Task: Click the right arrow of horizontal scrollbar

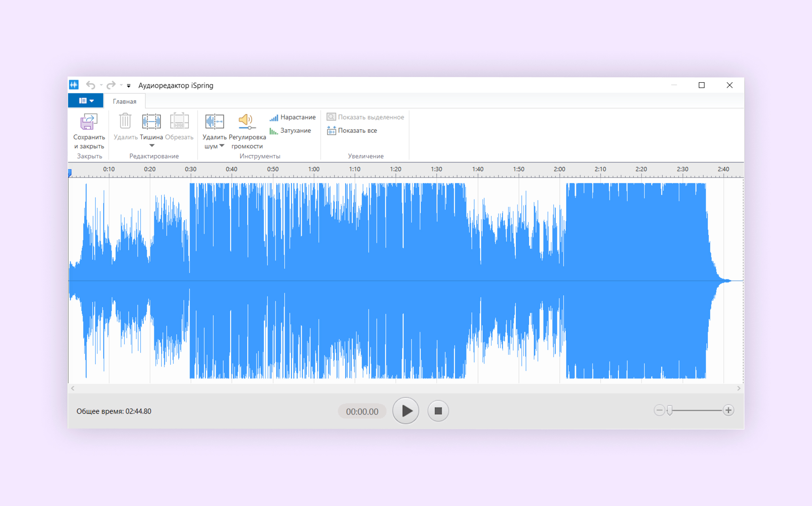Action: (x=739, y=388)
